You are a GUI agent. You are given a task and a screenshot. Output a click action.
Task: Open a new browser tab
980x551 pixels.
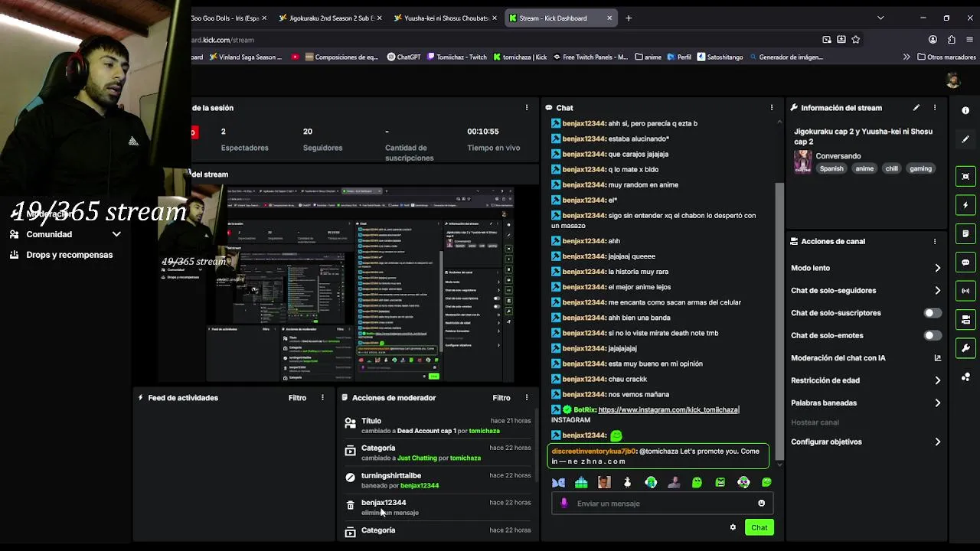tap(629, 18)
